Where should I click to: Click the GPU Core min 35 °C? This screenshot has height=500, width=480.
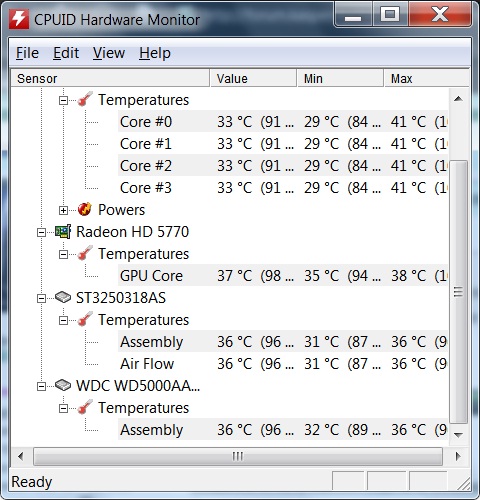[321, 276]
